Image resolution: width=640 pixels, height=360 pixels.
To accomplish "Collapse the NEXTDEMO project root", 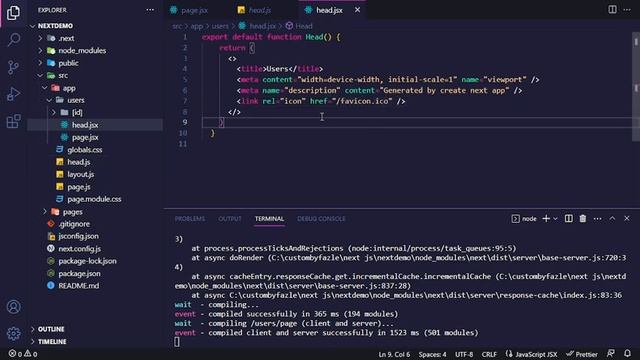I will pos(55,26).
